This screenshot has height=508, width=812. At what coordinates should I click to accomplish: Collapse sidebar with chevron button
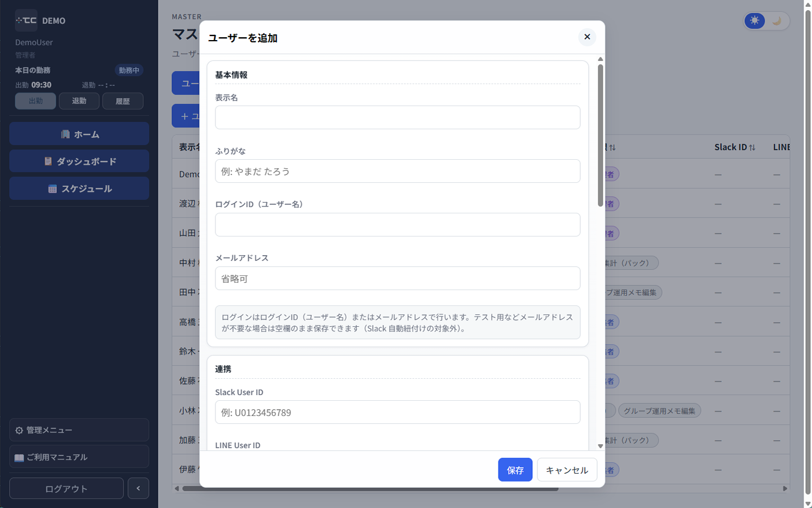point(138,488)
